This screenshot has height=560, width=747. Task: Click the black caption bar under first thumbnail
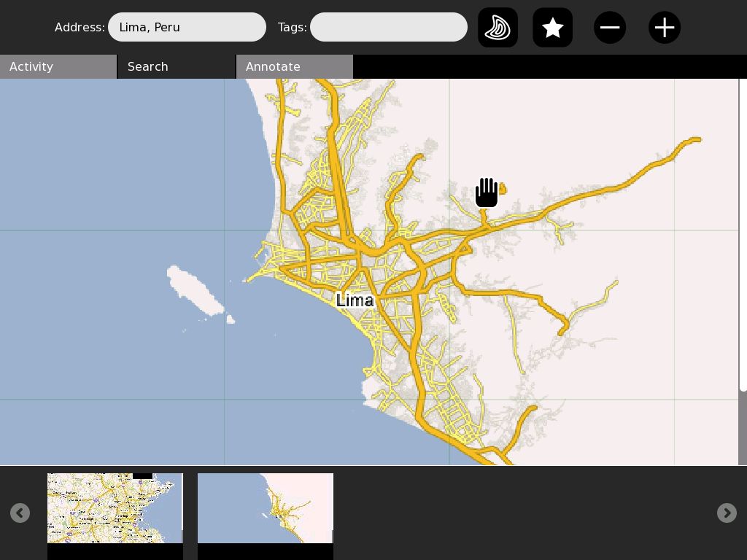[x=115, y=552]
